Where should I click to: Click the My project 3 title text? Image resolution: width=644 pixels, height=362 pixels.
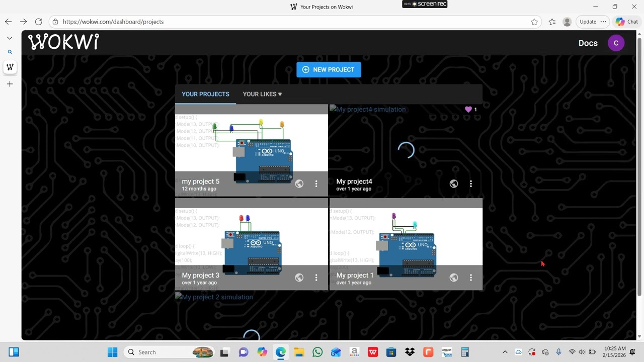click(x=201, y=275)
